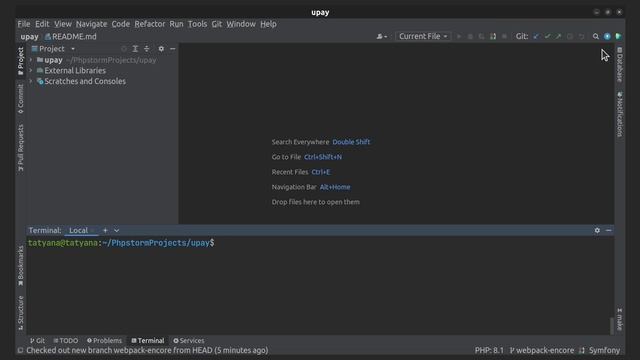Hide the Project panel with minus icon
The width and height of the screenshot is (640, 360).
(x=173, y=49)
